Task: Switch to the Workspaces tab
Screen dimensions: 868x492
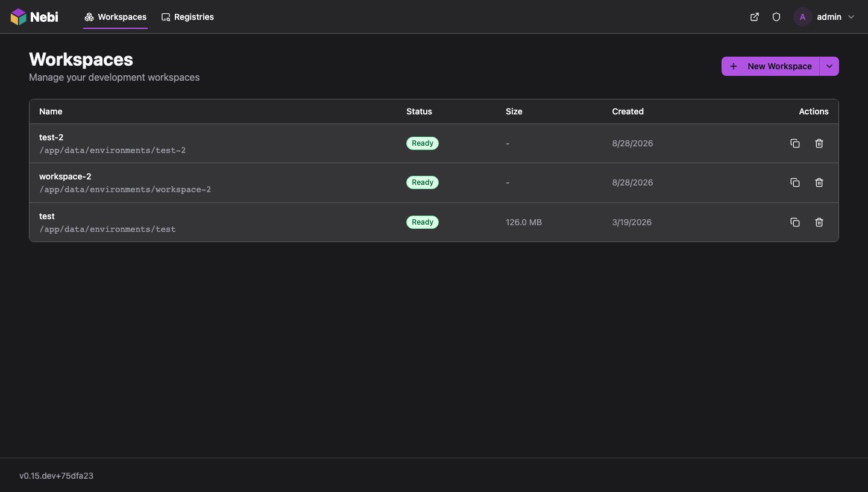Action: 116,17
